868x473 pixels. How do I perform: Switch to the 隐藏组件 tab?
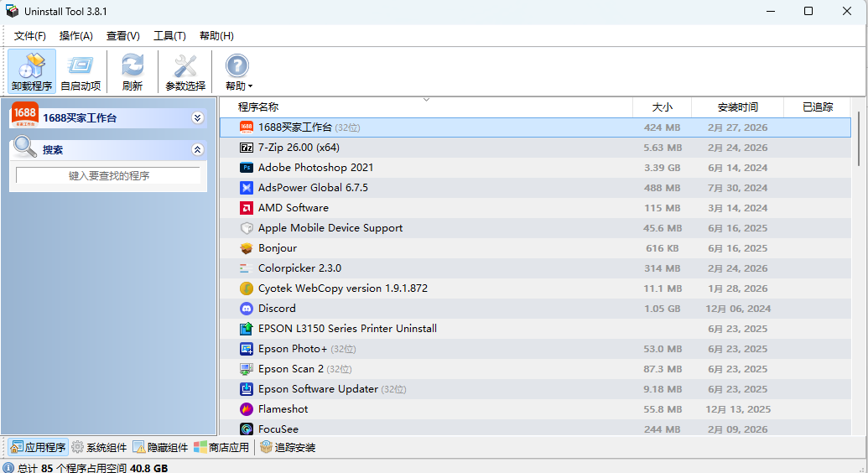pos(160,447)
